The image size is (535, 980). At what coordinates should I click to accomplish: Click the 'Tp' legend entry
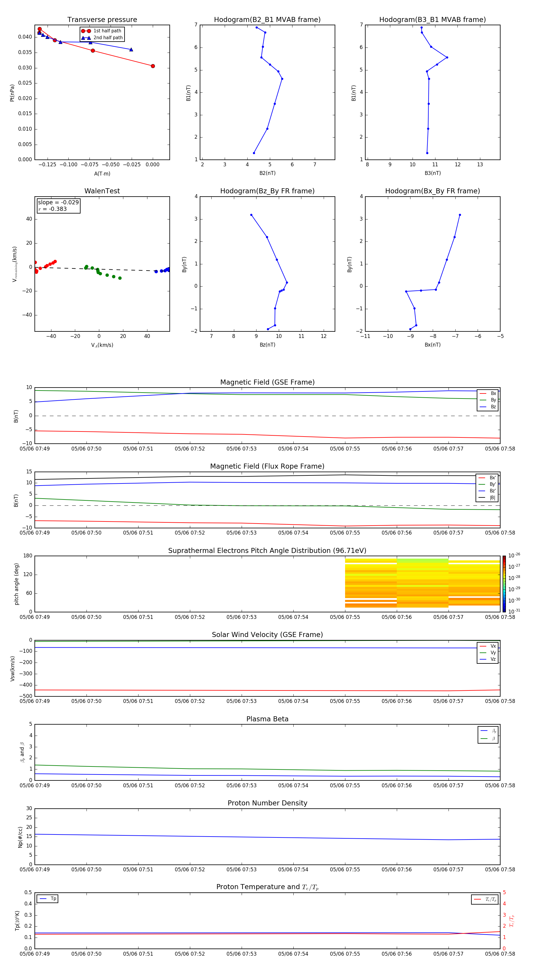point(48,899)
